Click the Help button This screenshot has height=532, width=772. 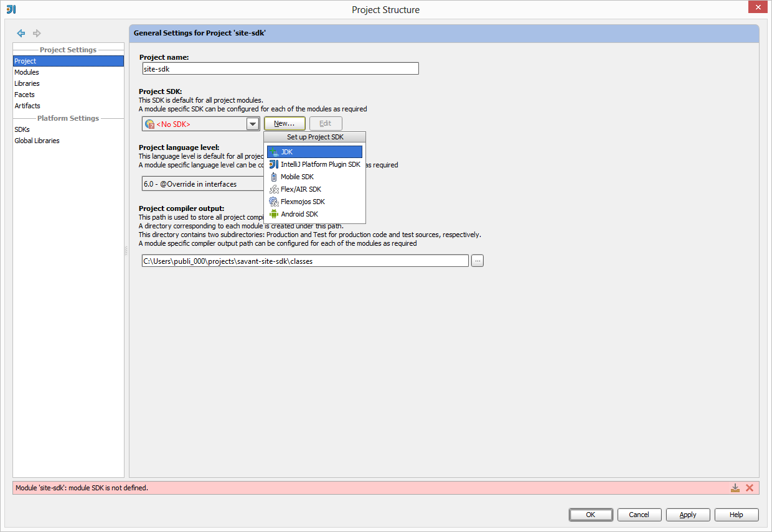(x=737, y=515)
